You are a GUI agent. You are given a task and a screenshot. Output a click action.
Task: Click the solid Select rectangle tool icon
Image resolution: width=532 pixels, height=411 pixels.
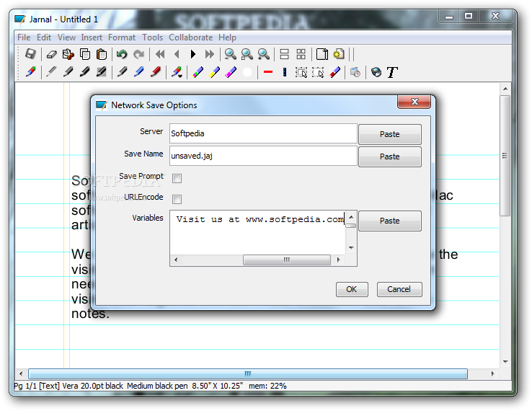(x=301, y=72)
